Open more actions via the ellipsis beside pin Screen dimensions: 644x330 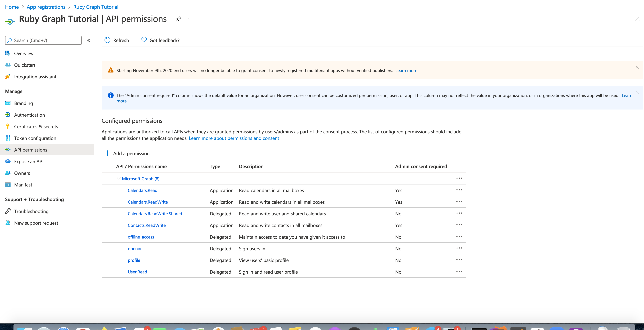[x=190, y=19]
